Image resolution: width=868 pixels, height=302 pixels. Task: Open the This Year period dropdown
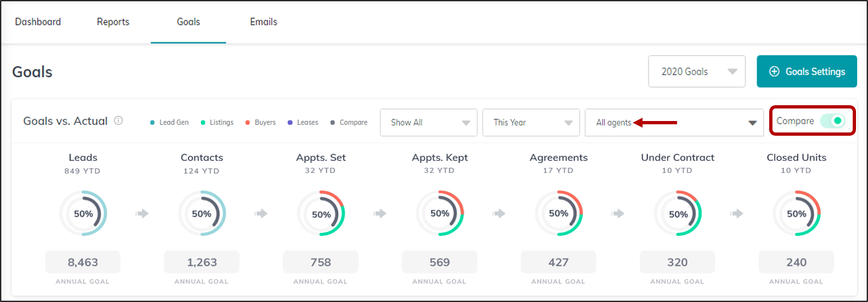tap(531, 123)
